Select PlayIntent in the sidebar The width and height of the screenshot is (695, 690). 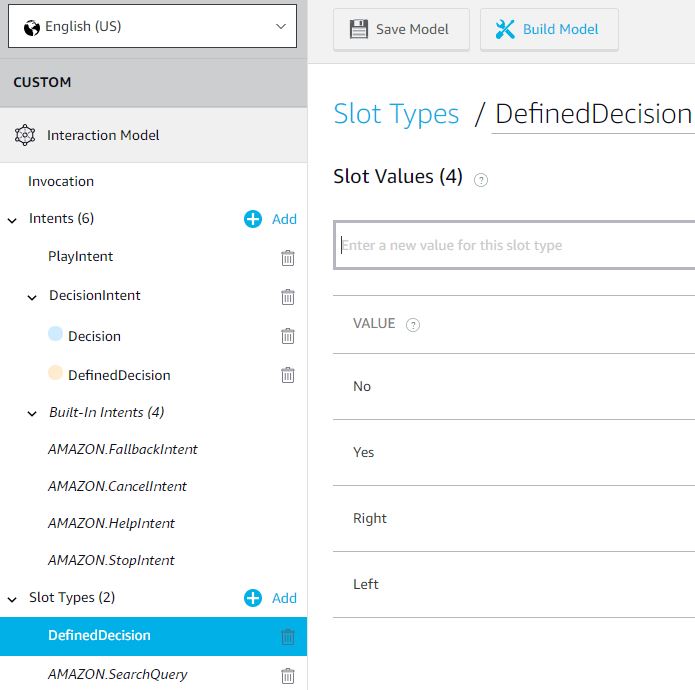pyautogui.click(x=80, y=256)
